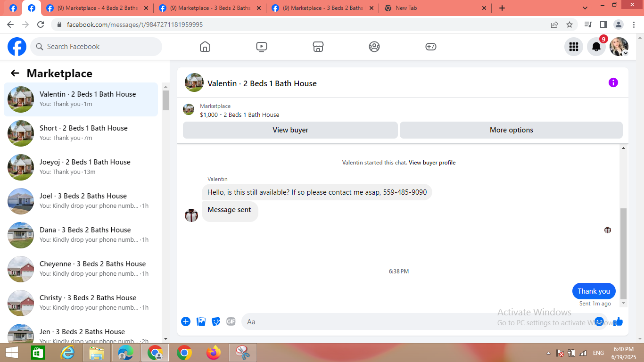Open the Dana 3 Beds 2 Baths conversation
The height and width of the screenshot is (362, 644).
[81, 235]
